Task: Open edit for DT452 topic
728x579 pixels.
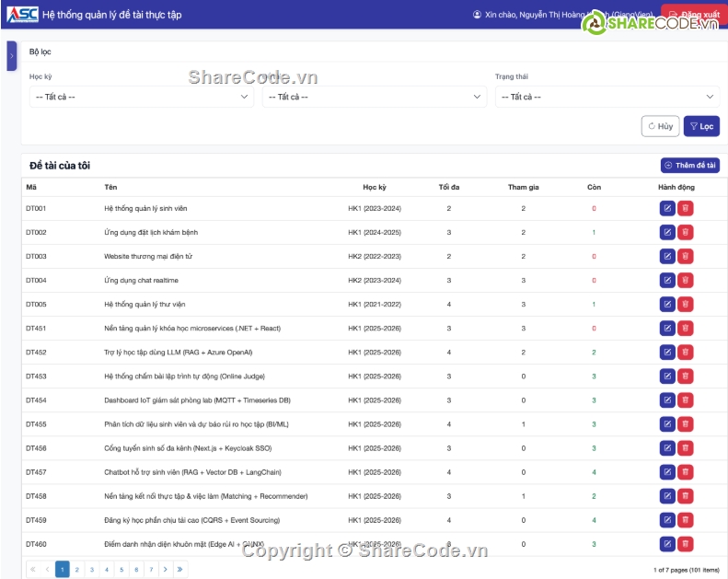Action: [667, 353]
